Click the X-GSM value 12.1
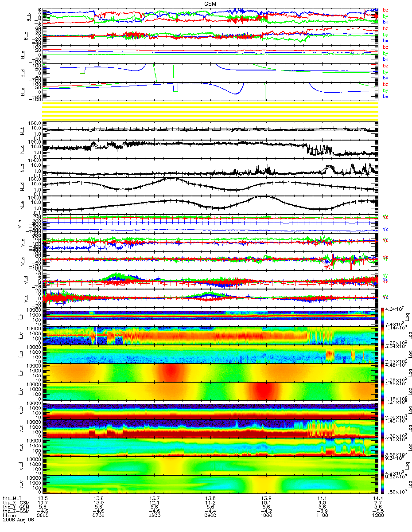 pos(154,503)
